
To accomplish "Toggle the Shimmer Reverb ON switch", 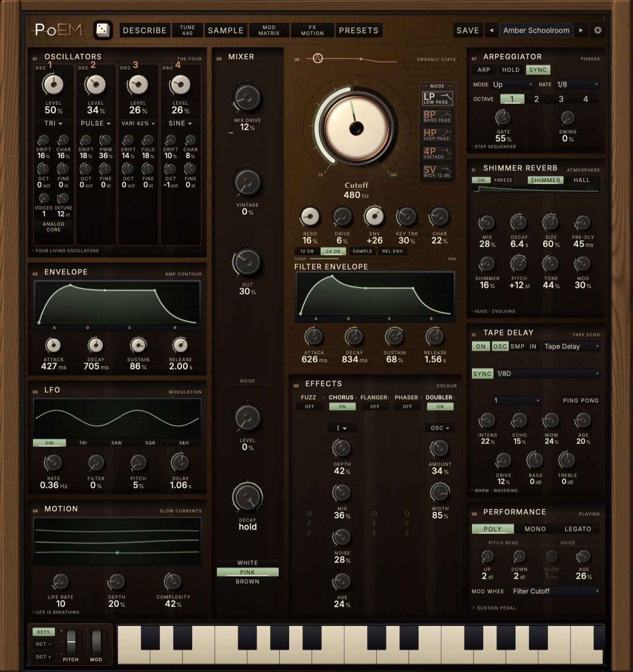I will pos(481,180).
